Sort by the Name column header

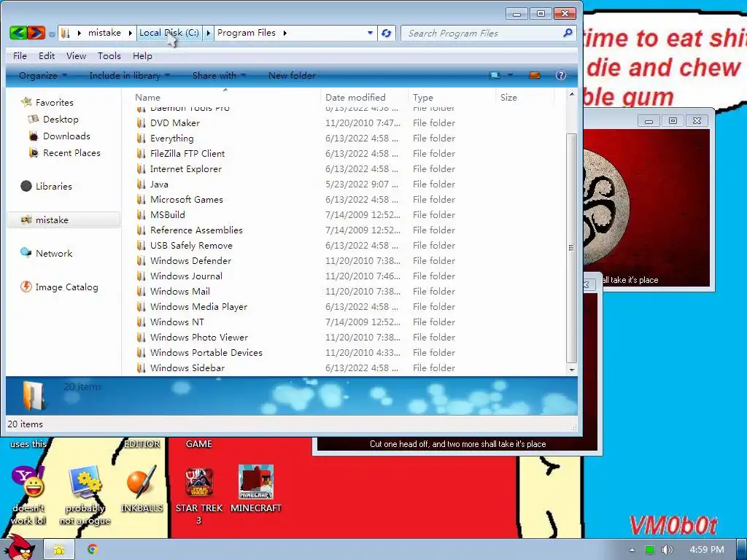(x=225, y=97)
